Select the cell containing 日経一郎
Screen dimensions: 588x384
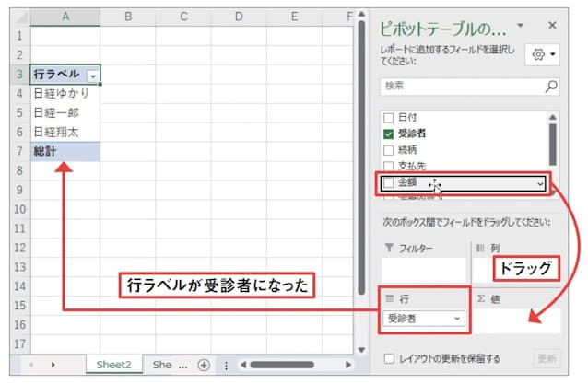pyautogui.click(x=65, y=112)
